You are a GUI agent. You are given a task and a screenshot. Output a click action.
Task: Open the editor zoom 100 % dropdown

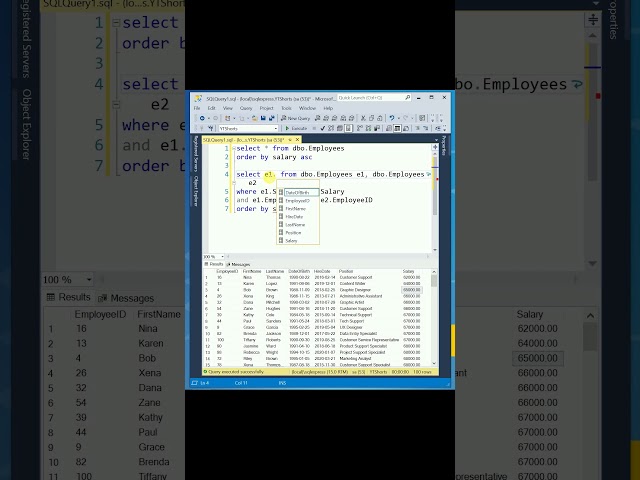click(222, 256)
